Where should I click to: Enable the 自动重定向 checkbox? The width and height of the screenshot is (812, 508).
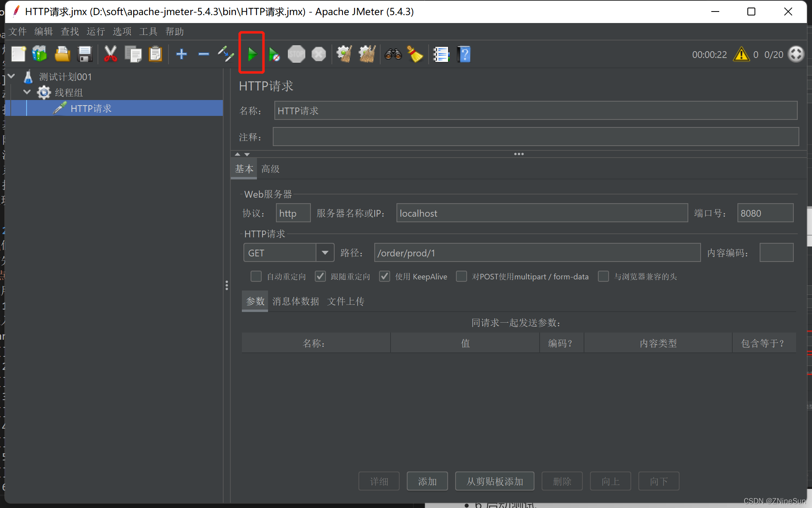256,276
